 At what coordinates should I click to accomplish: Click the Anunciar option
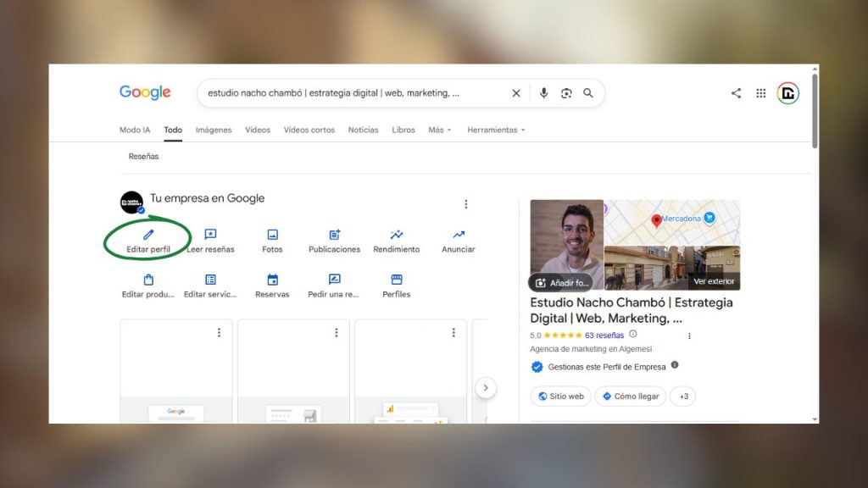(459, 240)
